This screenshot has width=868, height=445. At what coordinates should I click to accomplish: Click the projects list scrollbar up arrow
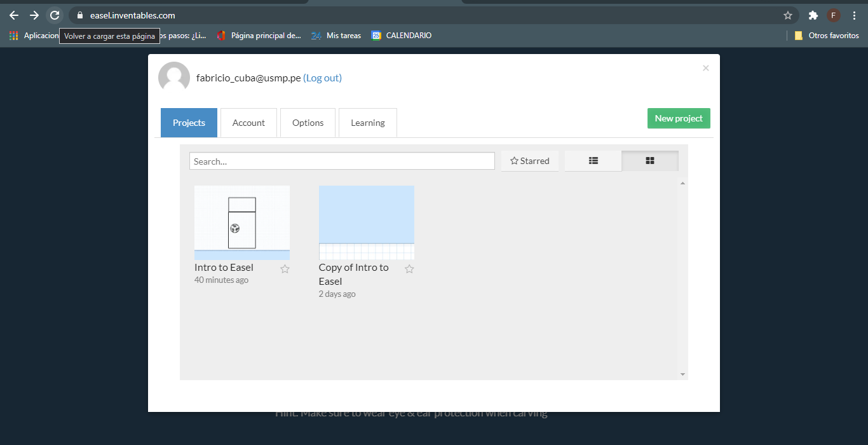[x=683, y=183]
